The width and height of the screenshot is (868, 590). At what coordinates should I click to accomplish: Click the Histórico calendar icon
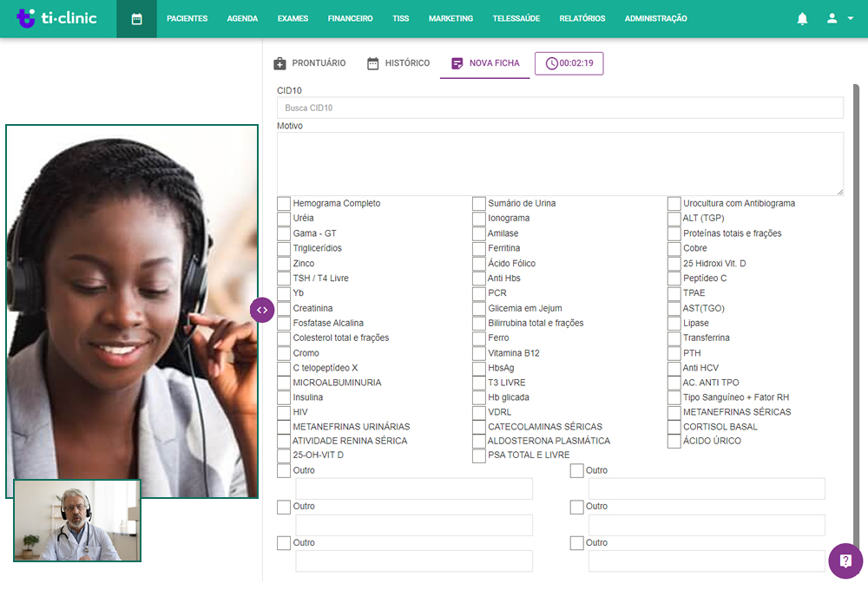pyautogui.click(x=373, y=63)
